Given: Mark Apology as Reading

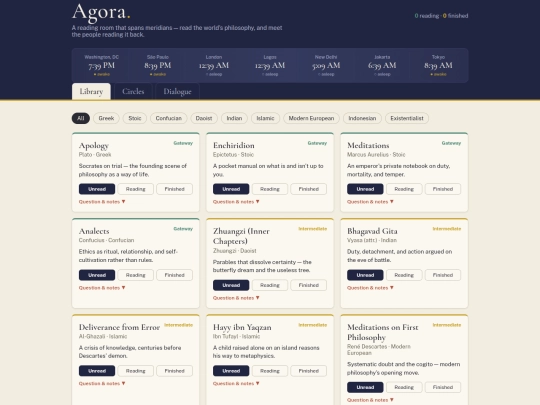Looking at the screenshot, I should pyautogui.click(x=135, y=189).
